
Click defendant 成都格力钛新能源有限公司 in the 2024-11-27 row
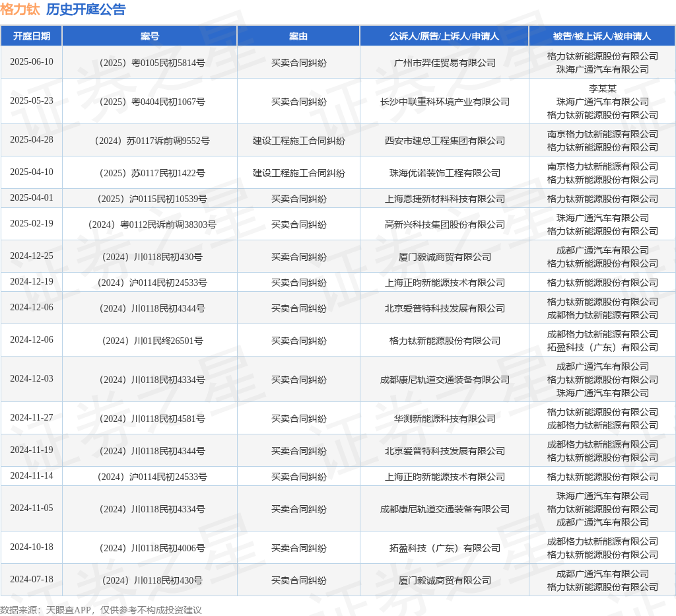pyautogui.click(x=602, y=425)
